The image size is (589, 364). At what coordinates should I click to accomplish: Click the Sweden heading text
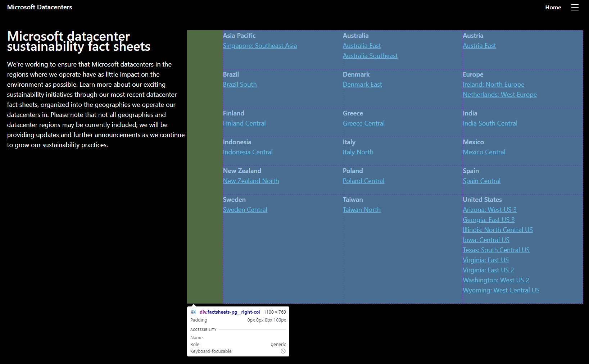[x=234, y=200]
